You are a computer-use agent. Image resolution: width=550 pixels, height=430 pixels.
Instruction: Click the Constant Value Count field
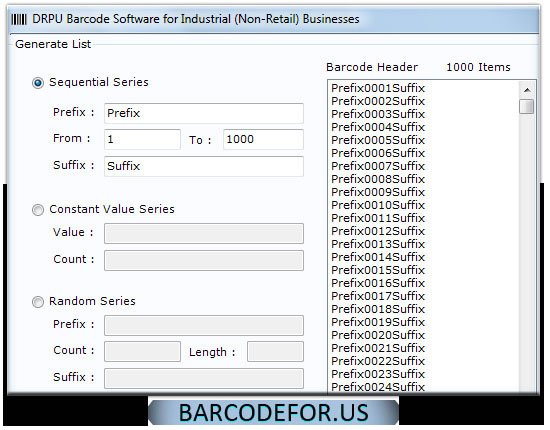tap(204, 260)
